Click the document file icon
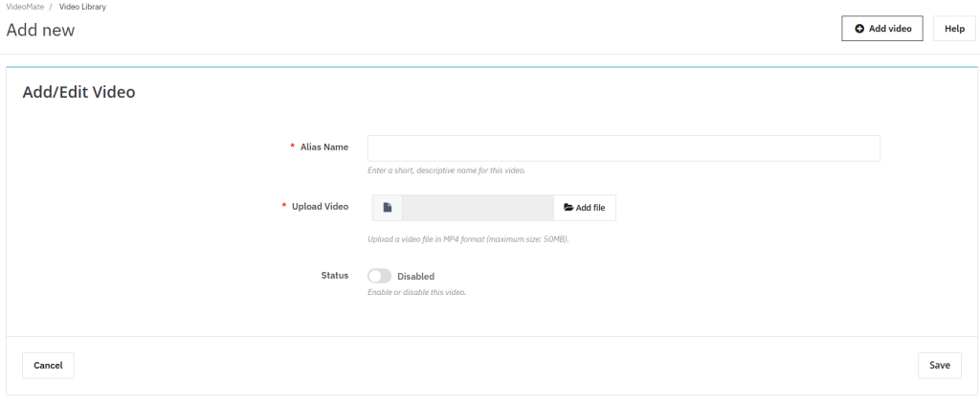 coord(388,208)
